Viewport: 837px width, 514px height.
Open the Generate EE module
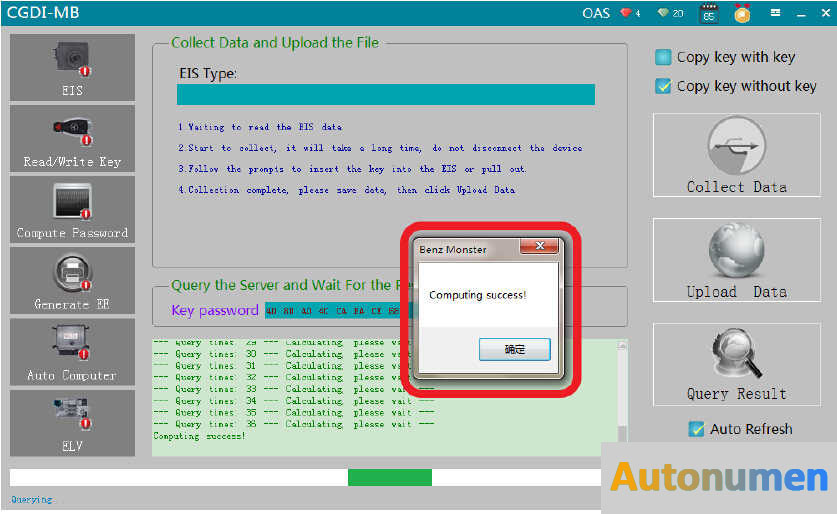pos(72,280)
